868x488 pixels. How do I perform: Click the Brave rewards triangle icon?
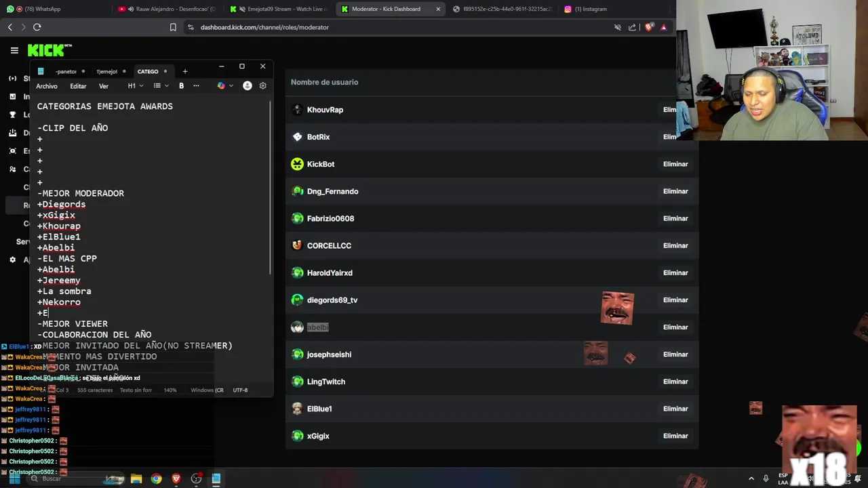click(664, 27)
